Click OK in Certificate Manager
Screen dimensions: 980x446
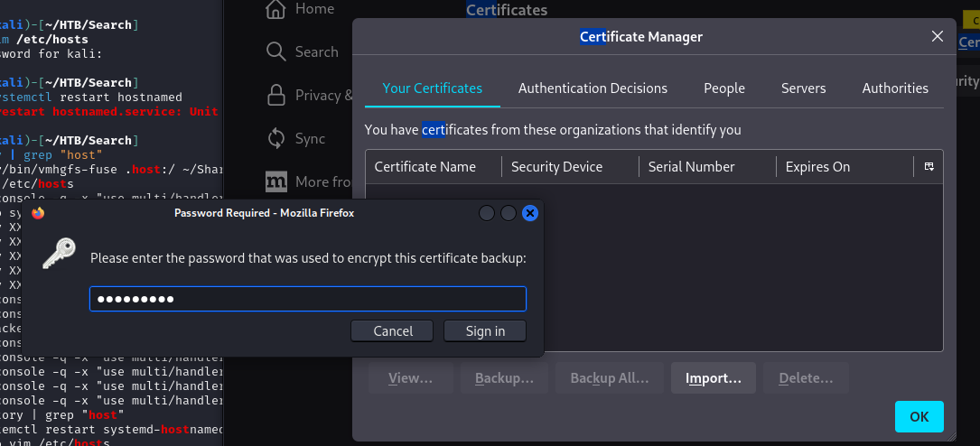click(919, 416)
